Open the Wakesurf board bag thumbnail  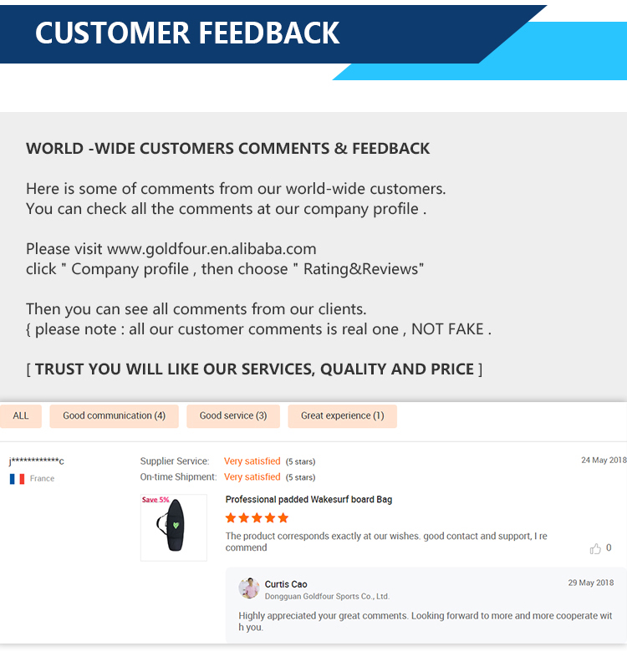[173, 527]
